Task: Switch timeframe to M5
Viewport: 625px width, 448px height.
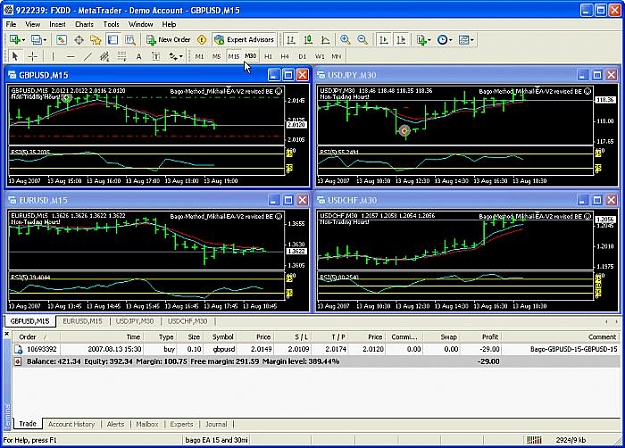Action: (216, 57)
